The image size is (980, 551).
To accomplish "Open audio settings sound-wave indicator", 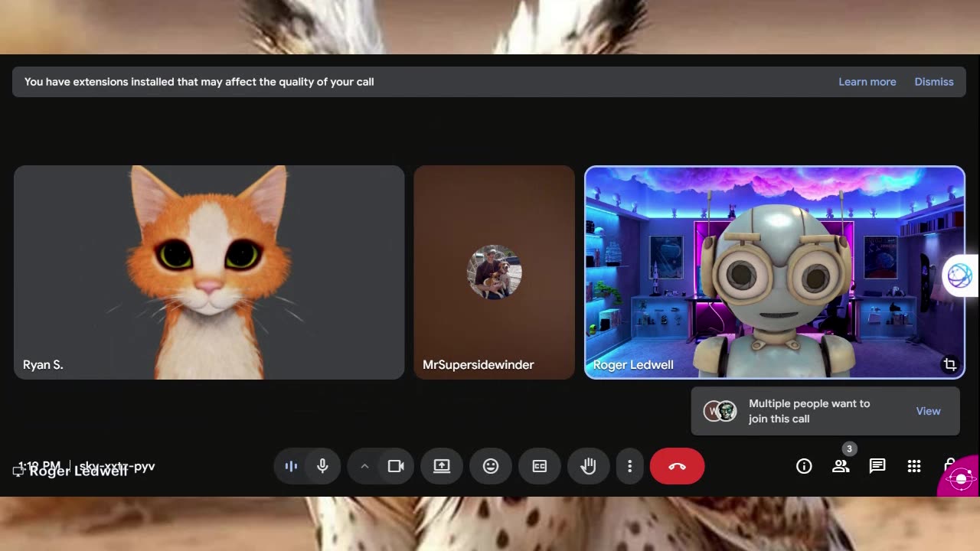I will coord(291,466).
